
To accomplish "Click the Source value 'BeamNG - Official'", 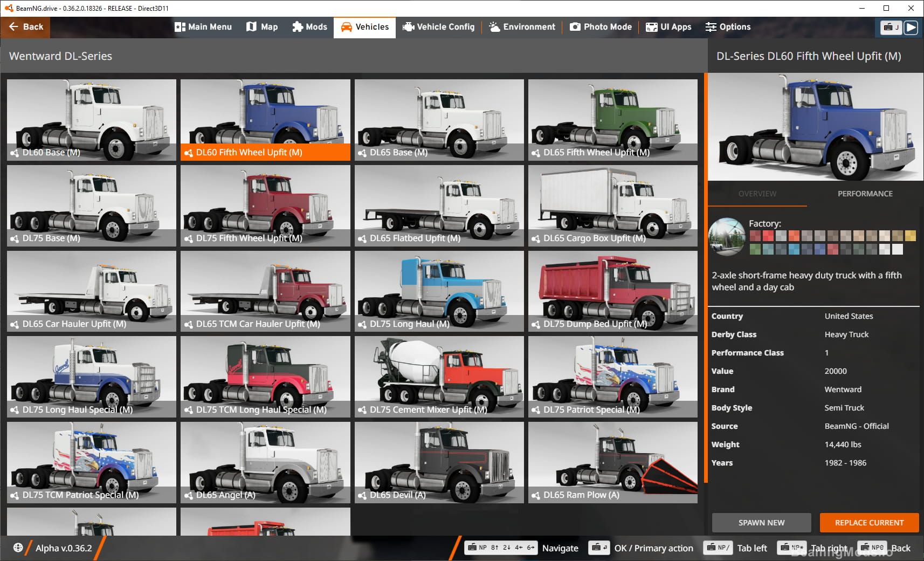I will click(x=857, y=426).
